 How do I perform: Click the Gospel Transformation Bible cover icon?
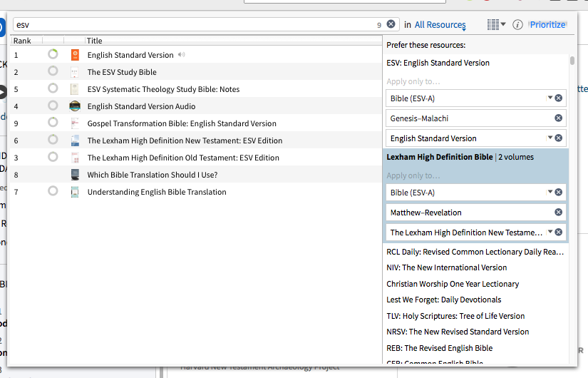coord(75,123)
